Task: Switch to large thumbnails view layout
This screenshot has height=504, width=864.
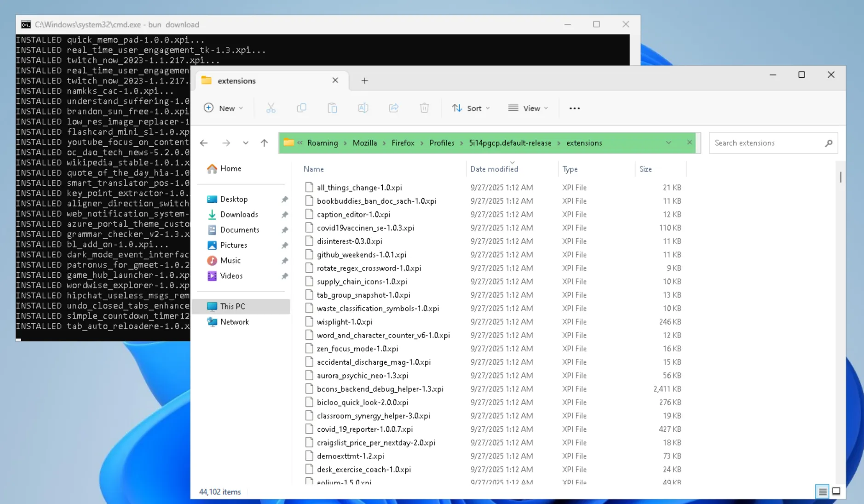Action: point(836,492)
